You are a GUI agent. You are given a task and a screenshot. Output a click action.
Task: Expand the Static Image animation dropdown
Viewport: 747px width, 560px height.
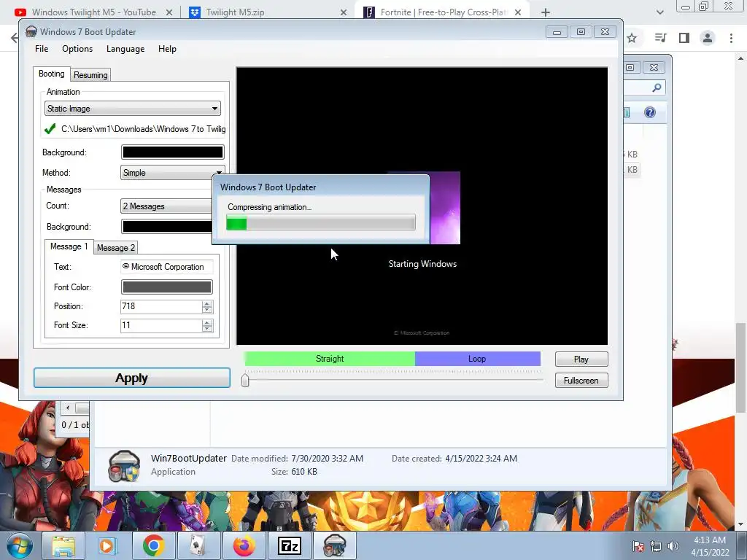[x=133, y=109]
